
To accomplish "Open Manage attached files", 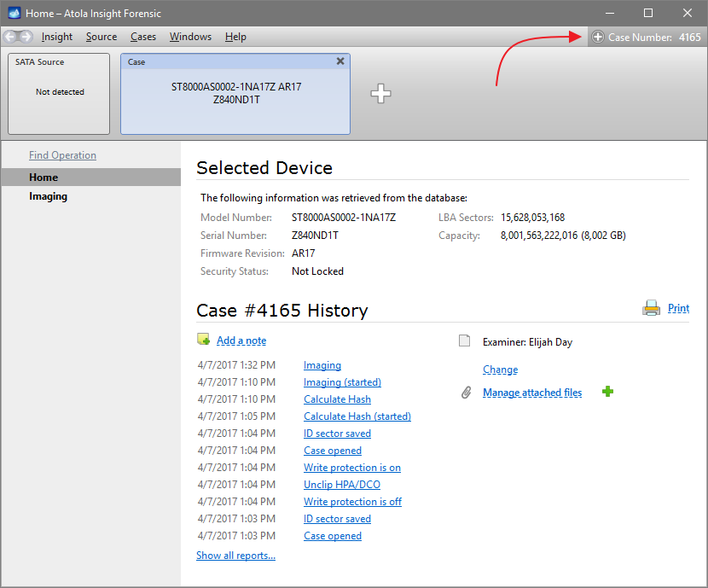I will point(532,393).
